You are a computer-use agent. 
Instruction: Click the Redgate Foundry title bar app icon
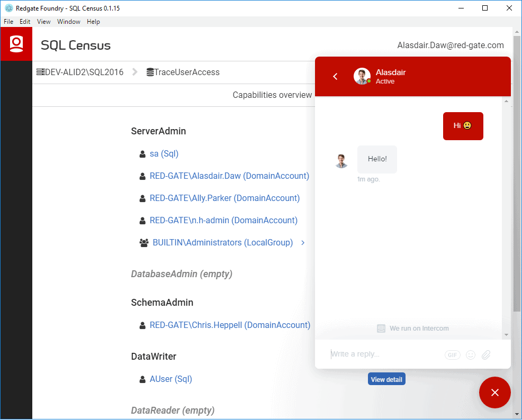(9, 8)
